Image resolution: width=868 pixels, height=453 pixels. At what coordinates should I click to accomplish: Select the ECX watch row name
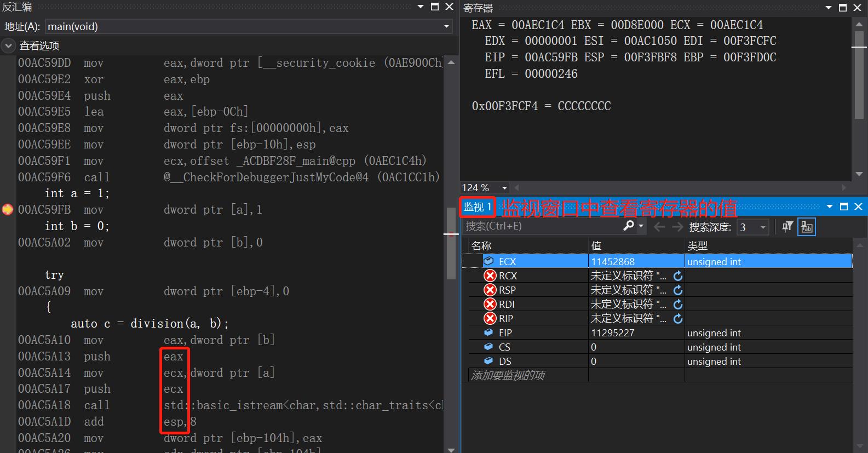pyautogui.click(x=507, y=262)
